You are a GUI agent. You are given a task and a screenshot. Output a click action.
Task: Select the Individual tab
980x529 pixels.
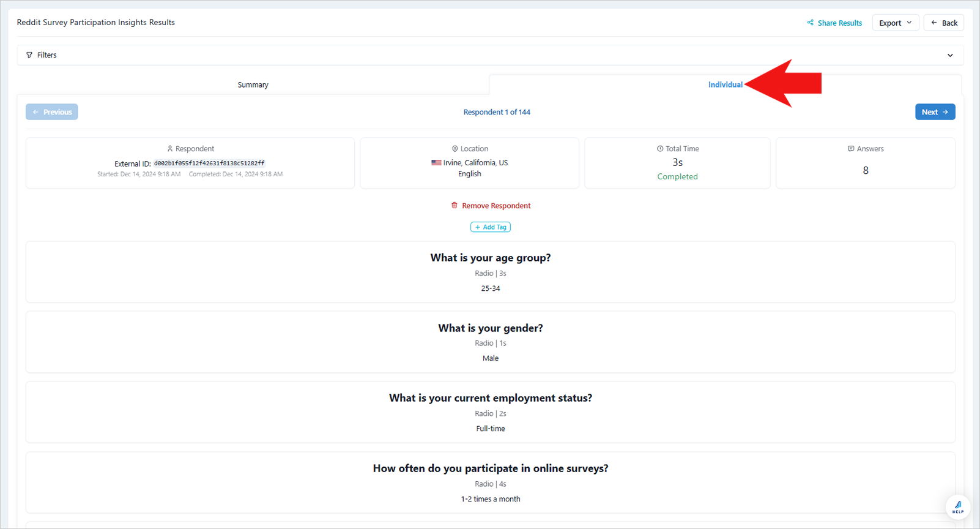click(725, 84)
